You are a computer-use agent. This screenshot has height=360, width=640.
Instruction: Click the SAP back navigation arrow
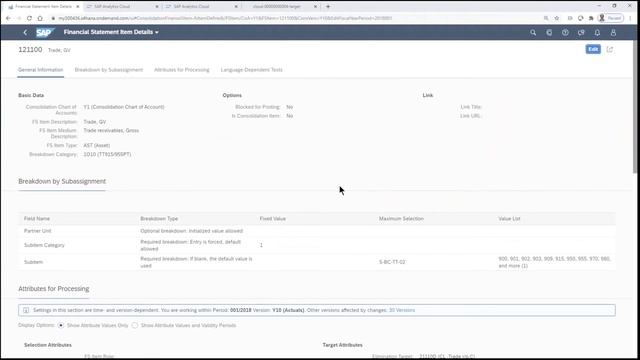click(25, 32)
